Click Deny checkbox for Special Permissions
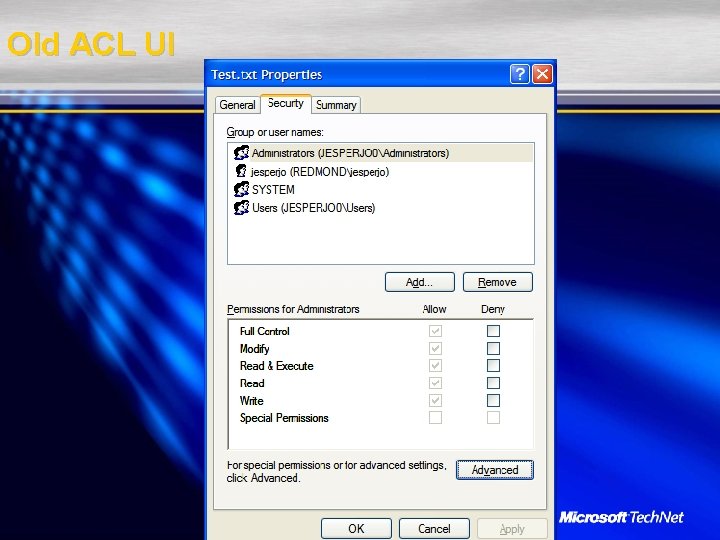 pyautogui.click(x=494, y=418)
